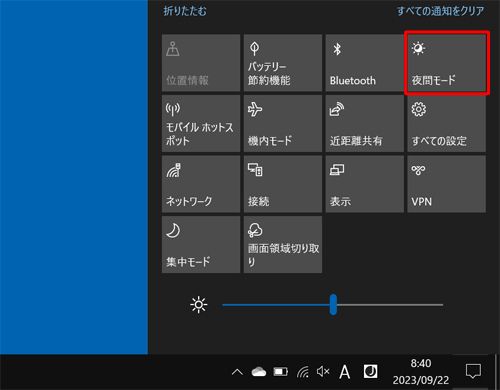Toggle the 位置情報 location tile

tap(201, 63)
